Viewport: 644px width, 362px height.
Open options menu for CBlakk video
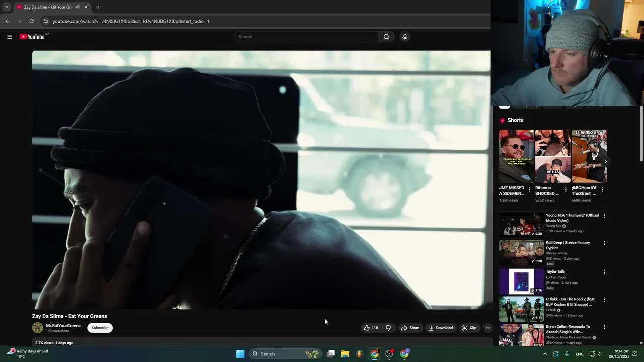(605, 300)
